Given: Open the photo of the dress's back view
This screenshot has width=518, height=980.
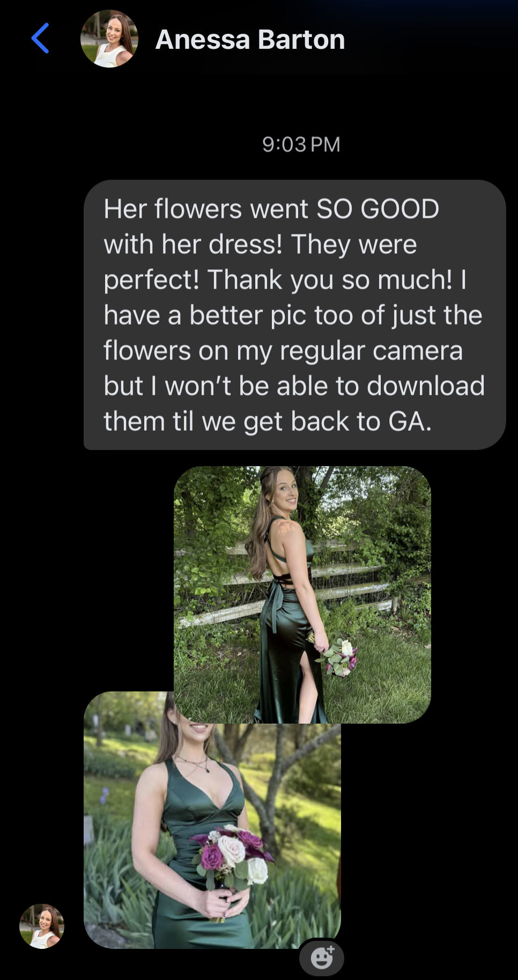Looking at the screenshot, I should tap(302, 594).
